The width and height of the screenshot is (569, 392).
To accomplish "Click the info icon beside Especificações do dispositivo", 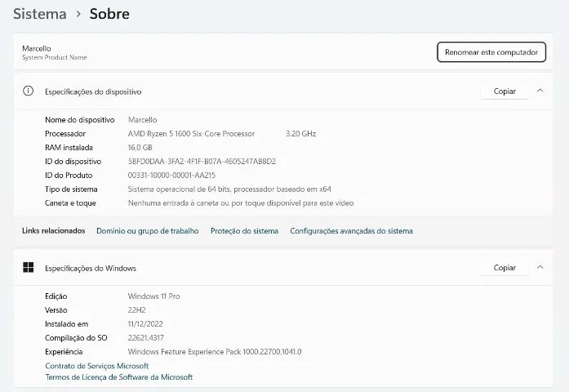I will (x=28, y=91).
